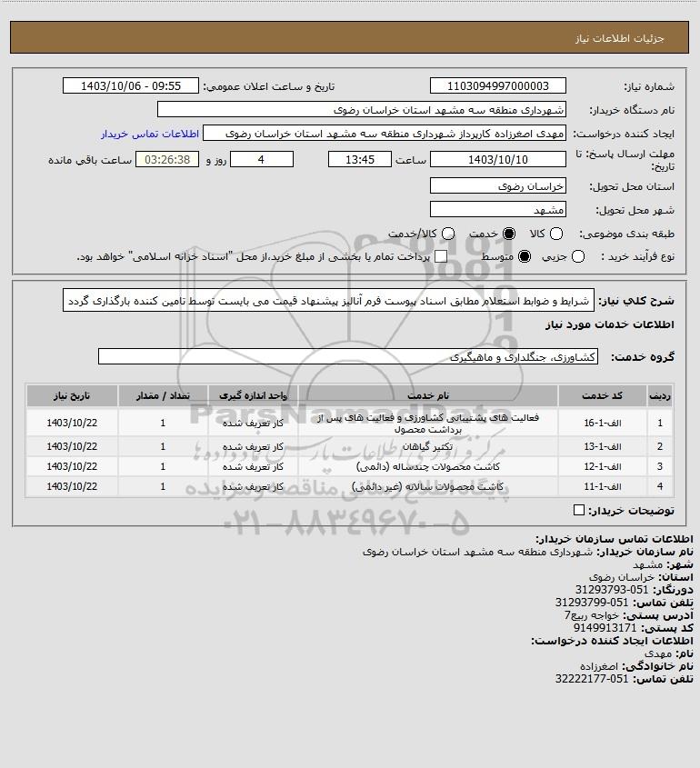Click the postal code 9149913171

(x=605, y=628)
